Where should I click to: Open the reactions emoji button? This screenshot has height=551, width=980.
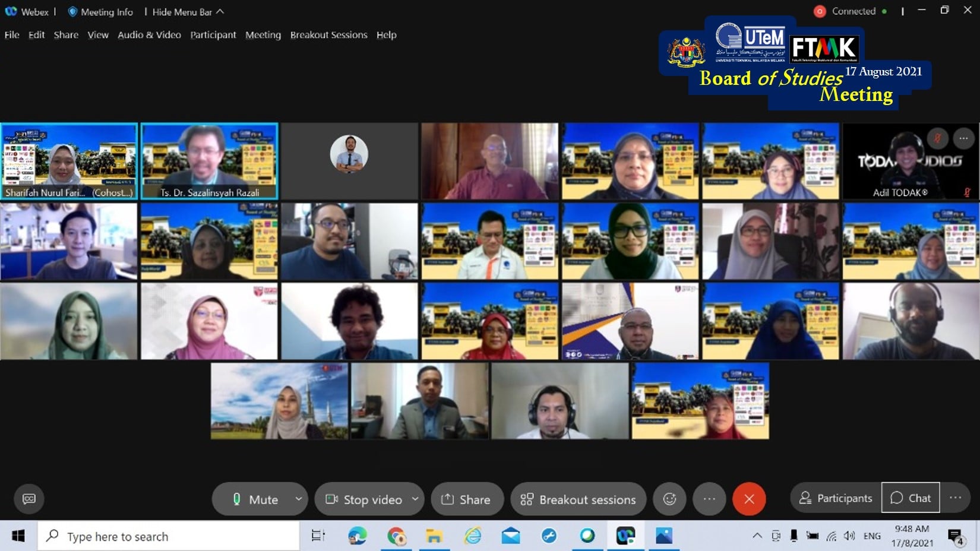[669, 499]
